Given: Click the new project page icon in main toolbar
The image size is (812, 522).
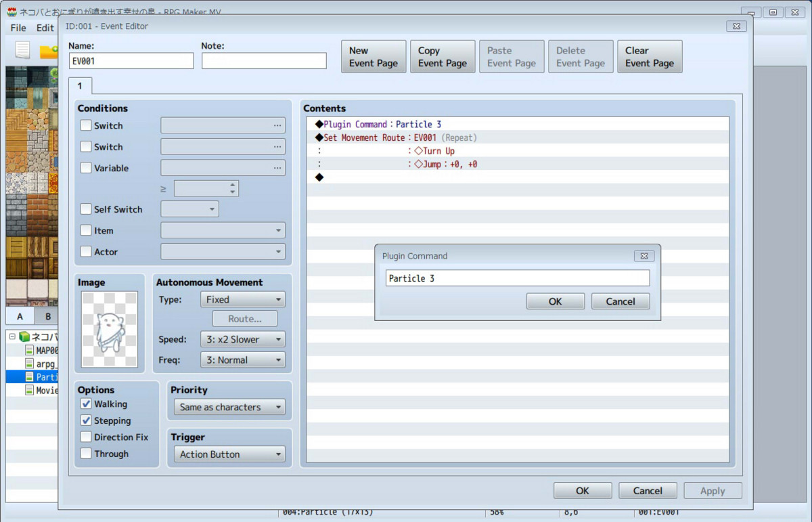Looking at the screenshot, I should pos(23,51).
